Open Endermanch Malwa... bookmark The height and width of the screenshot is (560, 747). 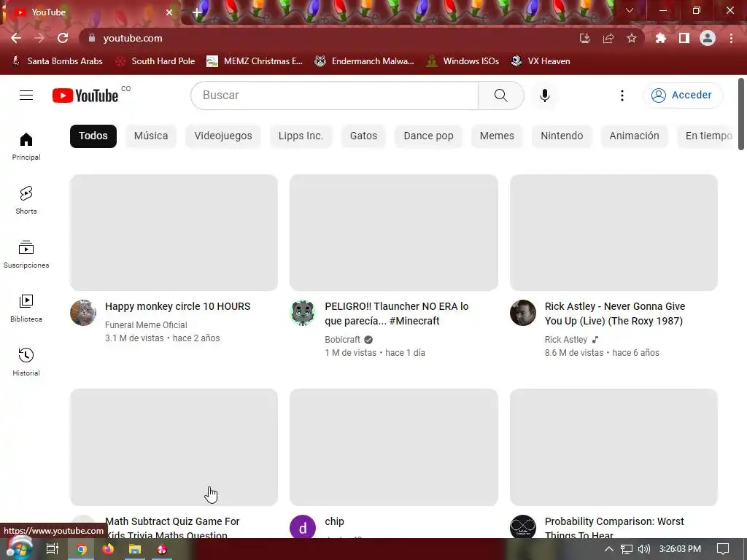coord(365,61)
